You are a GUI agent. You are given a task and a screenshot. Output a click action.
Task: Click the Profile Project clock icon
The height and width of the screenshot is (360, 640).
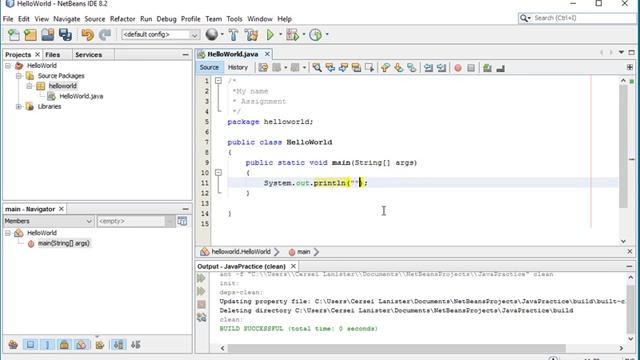(x=315, y=35)
